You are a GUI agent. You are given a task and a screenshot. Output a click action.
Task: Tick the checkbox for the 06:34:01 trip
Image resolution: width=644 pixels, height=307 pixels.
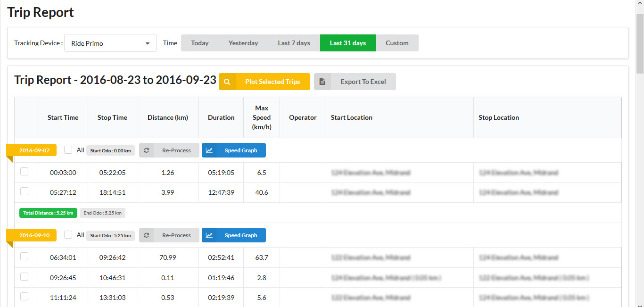(x=25, y=257)
